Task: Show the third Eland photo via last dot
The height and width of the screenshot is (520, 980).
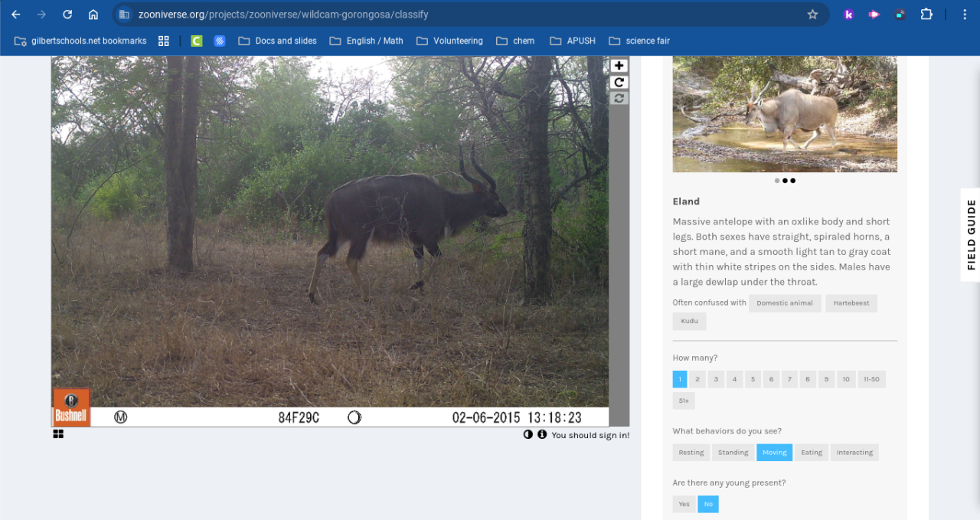Action: (x=792, y=181)
